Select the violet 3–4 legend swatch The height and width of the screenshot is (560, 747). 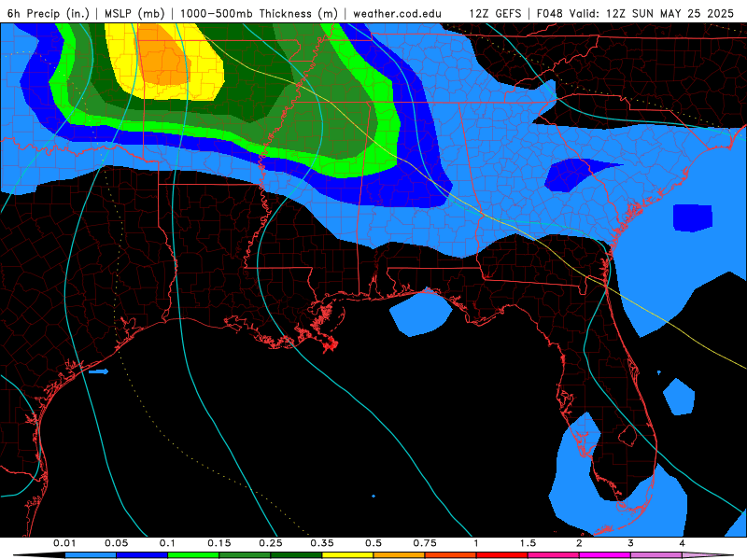coord(656,555)
